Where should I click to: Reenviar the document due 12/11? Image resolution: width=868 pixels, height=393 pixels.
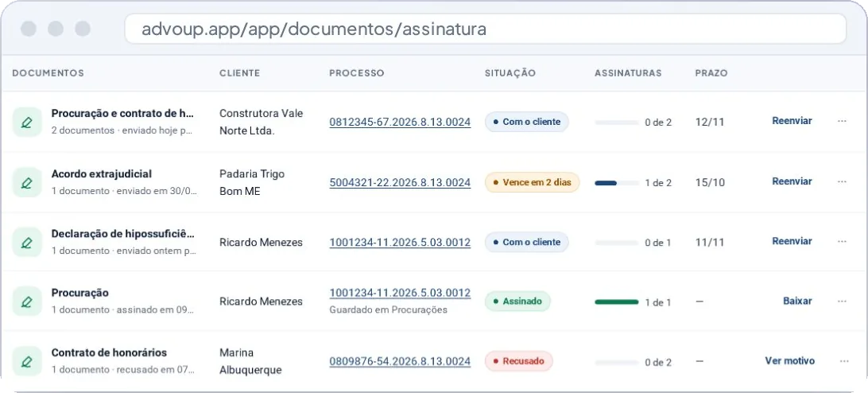coord(792,121)
